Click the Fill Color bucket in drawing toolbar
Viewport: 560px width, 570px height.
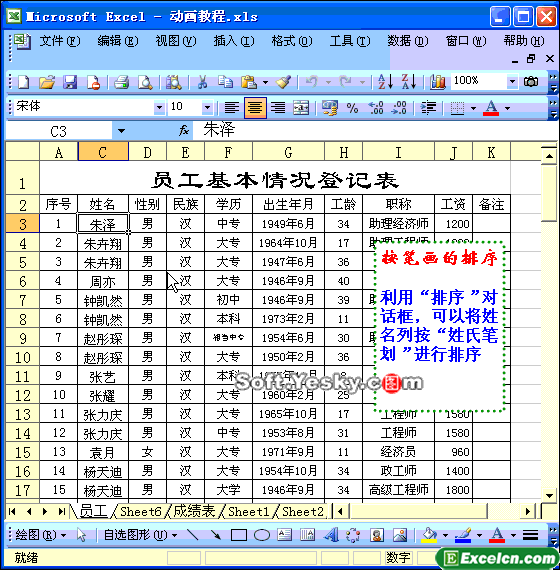coord(429,535)
